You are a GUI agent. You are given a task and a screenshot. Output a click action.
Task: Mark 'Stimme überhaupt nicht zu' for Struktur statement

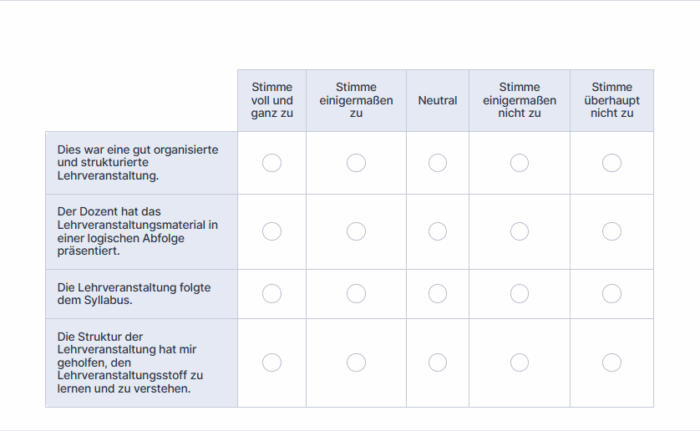tap(612, 362)
